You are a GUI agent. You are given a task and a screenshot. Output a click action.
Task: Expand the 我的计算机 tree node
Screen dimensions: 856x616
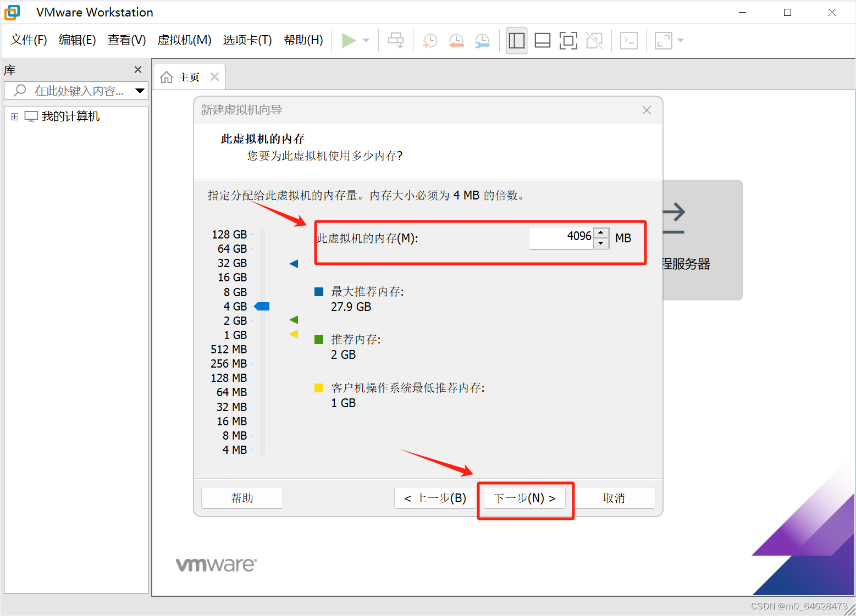coord(14,116)
